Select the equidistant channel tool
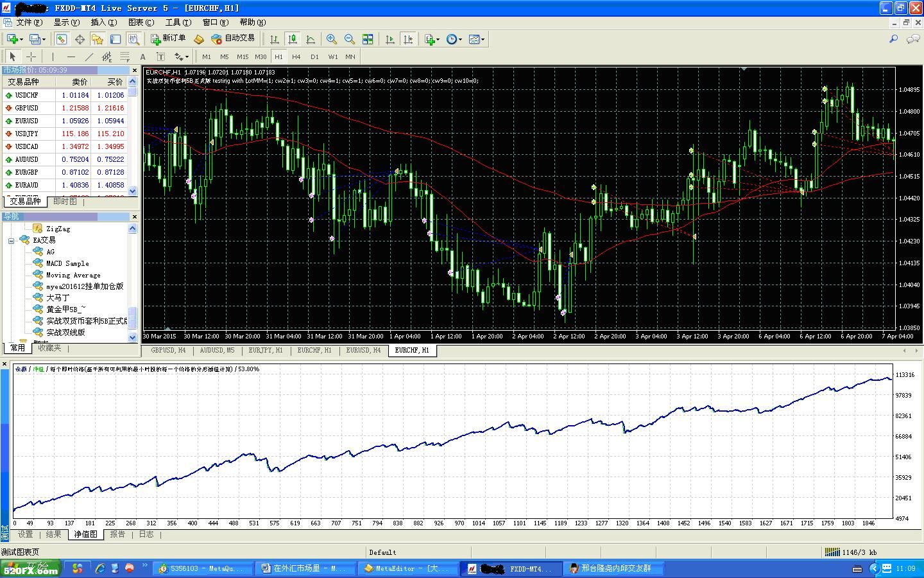 point(107,57)
